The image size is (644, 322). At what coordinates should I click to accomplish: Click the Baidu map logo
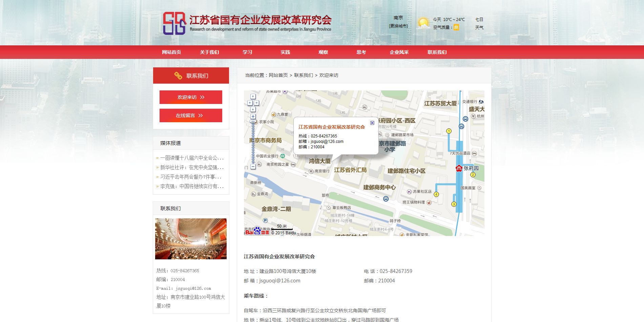pos(257,232)
